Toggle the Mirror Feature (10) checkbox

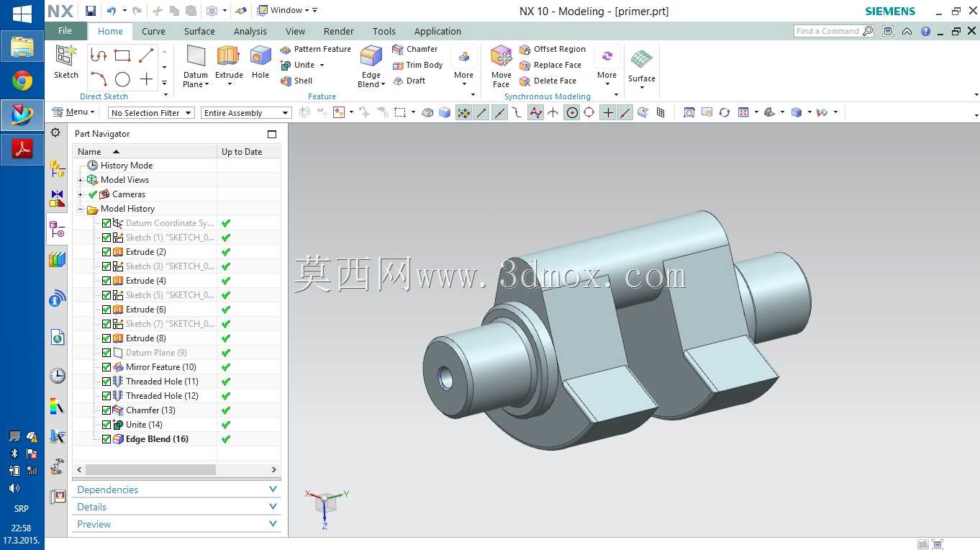point(106,367)
